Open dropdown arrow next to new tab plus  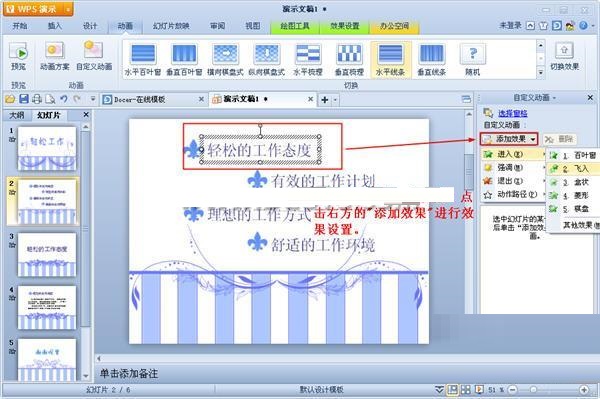click(x=335, y=100)
